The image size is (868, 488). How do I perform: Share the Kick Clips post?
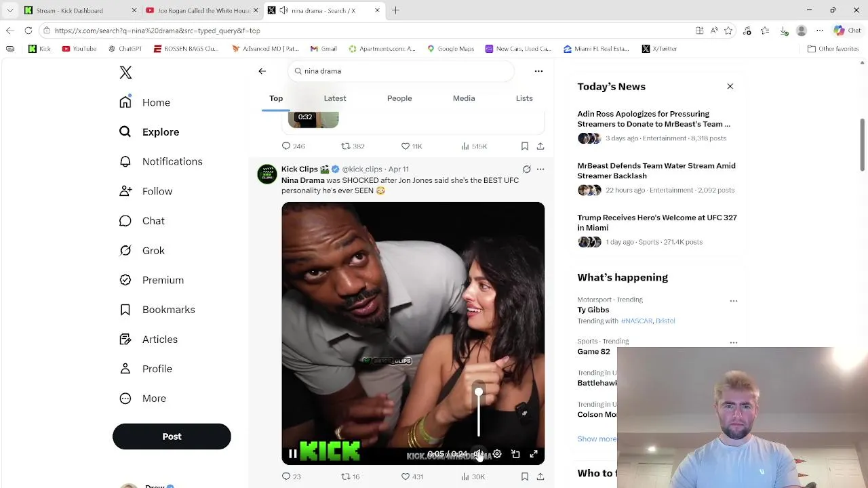(x=540, y=477)
